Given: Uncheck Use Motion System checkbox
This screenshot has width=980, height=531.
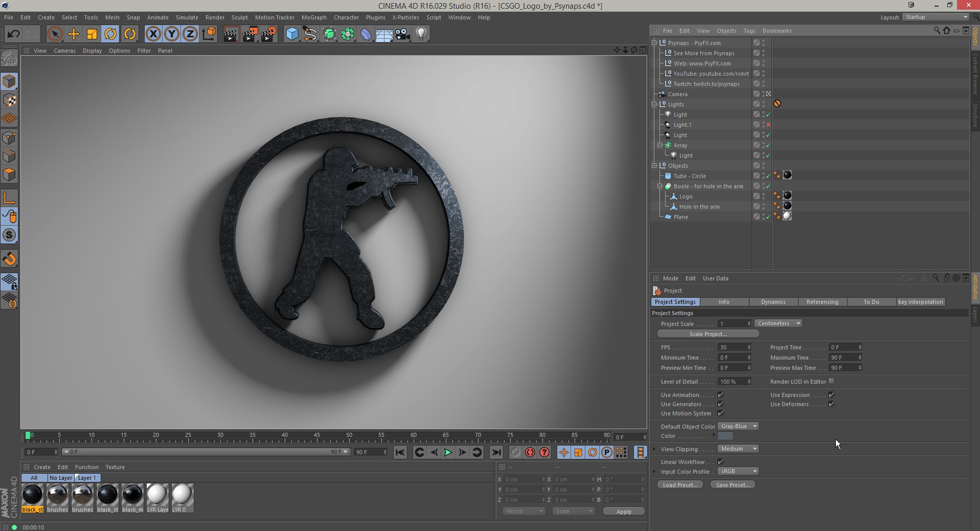Looking at the screenshot, I should click(x=720, y=413).
